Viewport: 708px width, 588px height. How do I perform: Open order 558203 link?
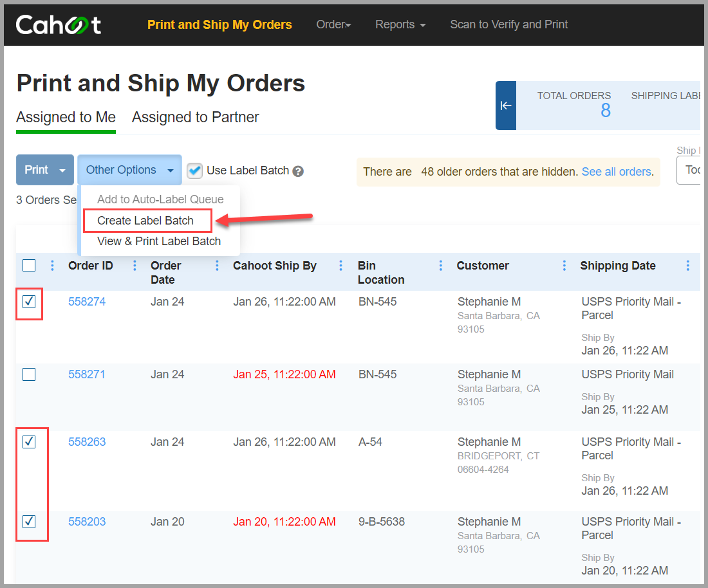[87, 521]
